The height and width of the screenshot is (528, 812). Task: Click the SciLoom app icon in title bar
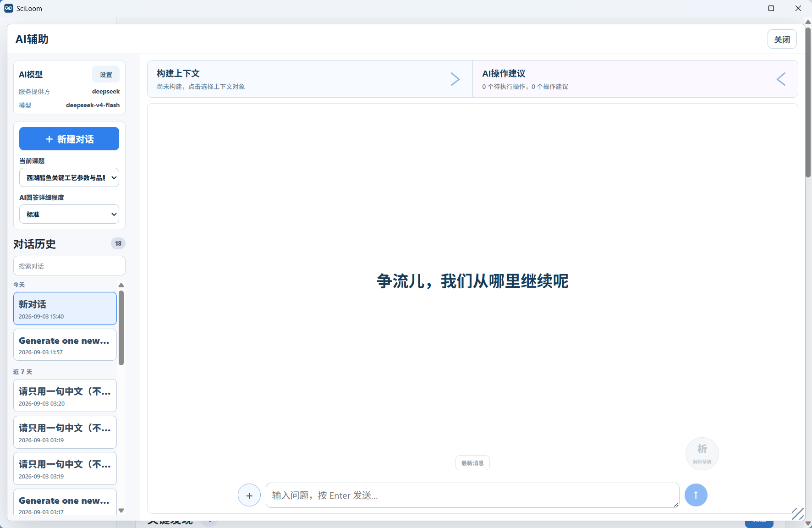[9, 8]
